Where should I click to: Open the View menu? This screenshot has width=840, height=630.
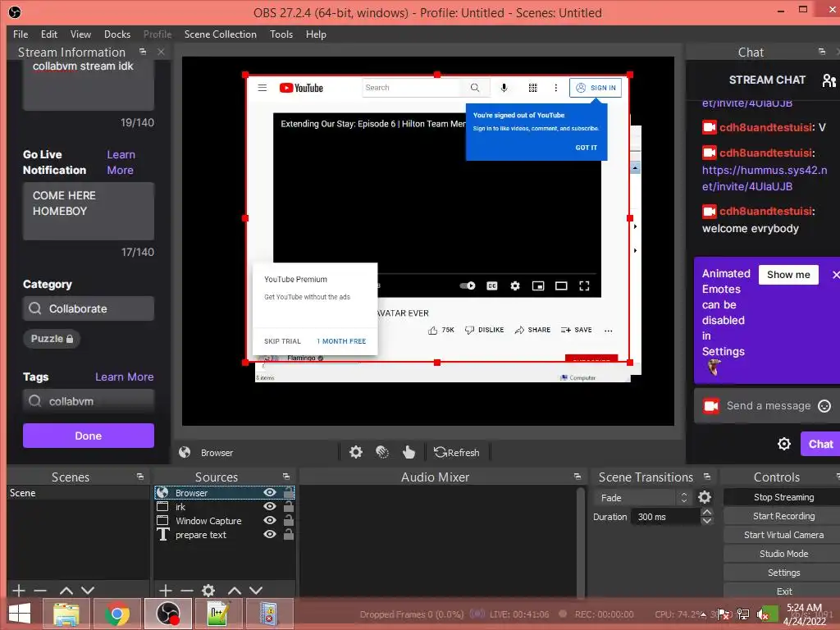coord(80,34)
